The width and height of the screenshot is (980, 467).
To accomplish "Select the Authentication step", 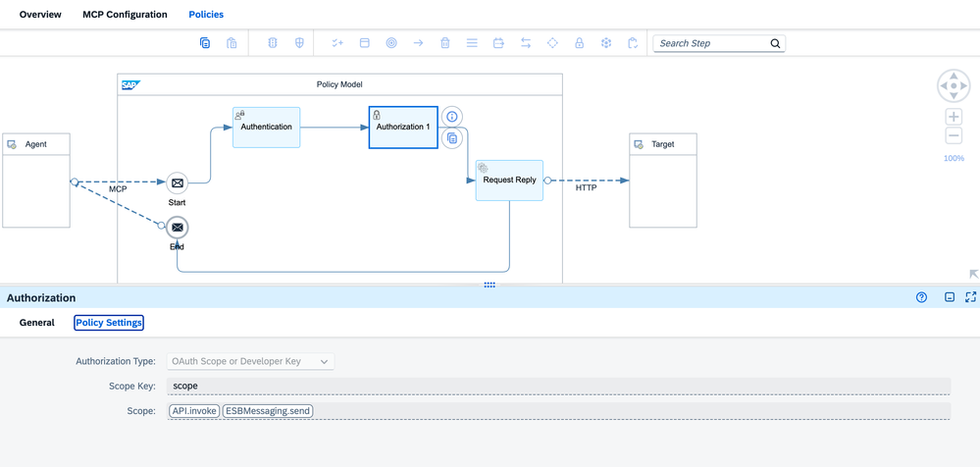I will pyautogui.click(x=266, y=127).
